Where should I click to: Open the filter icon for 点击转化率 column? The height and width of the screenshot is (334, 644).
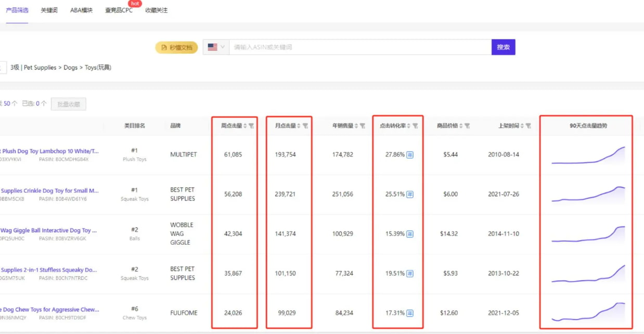pyautogui.click(x=415, y=126)
